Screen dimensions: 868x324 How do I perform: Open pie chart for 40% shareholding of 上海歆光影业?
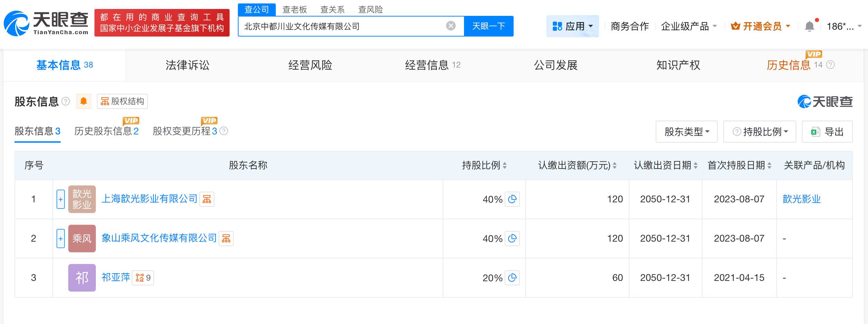click(x=513, y=199)
